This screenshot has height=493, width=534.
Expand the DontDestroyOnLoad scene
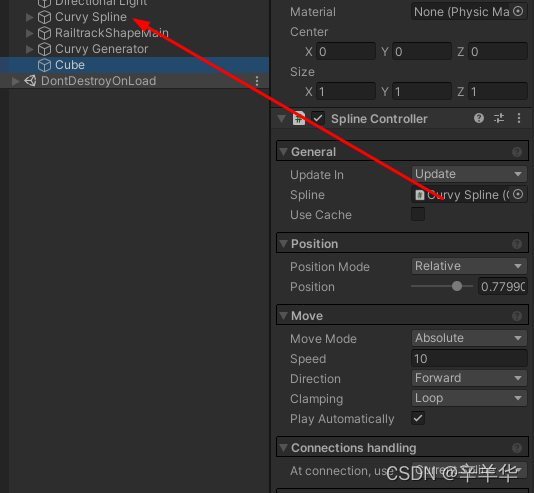pos(15,81)
